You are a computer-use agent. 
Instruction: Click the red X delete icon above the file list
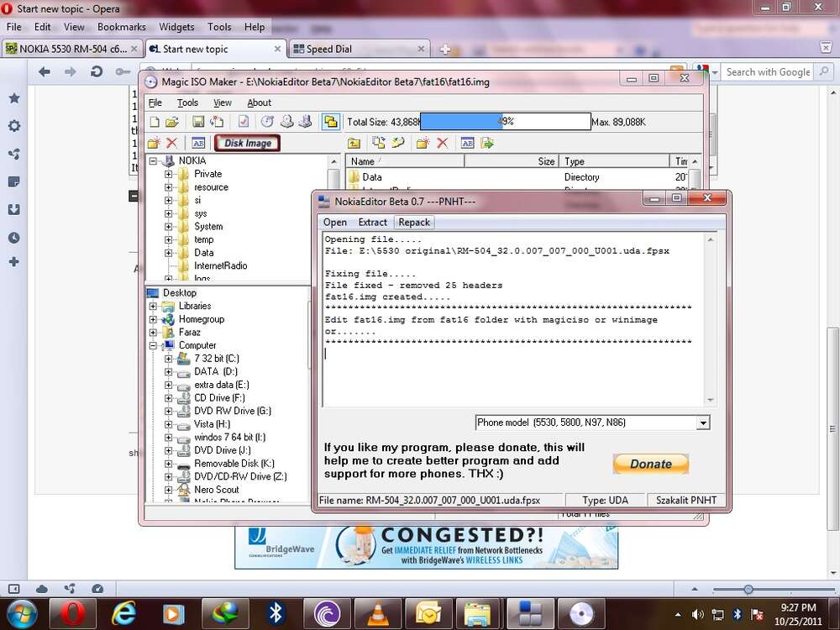click(442, 143)
